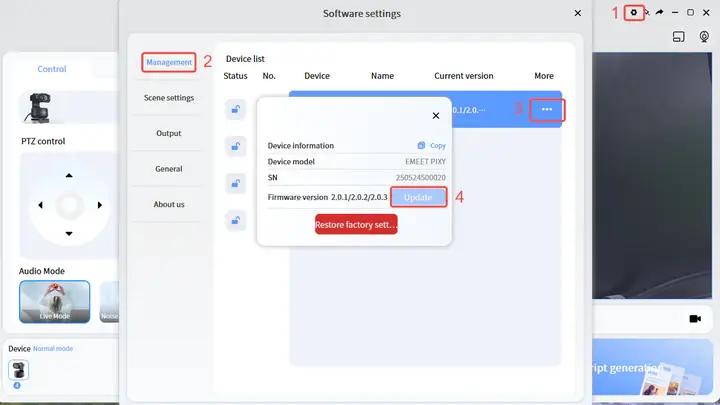Toggle the fourth device lock status icon
Viewport: 720px width, 405px height.
pyautogui.click(x=235, y=220)
